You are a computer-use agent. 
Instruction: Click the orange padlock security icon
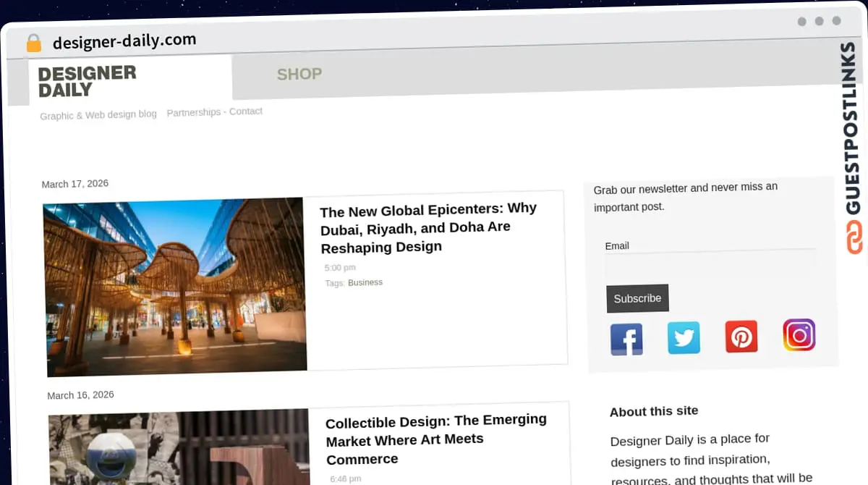tap(33, 43)
